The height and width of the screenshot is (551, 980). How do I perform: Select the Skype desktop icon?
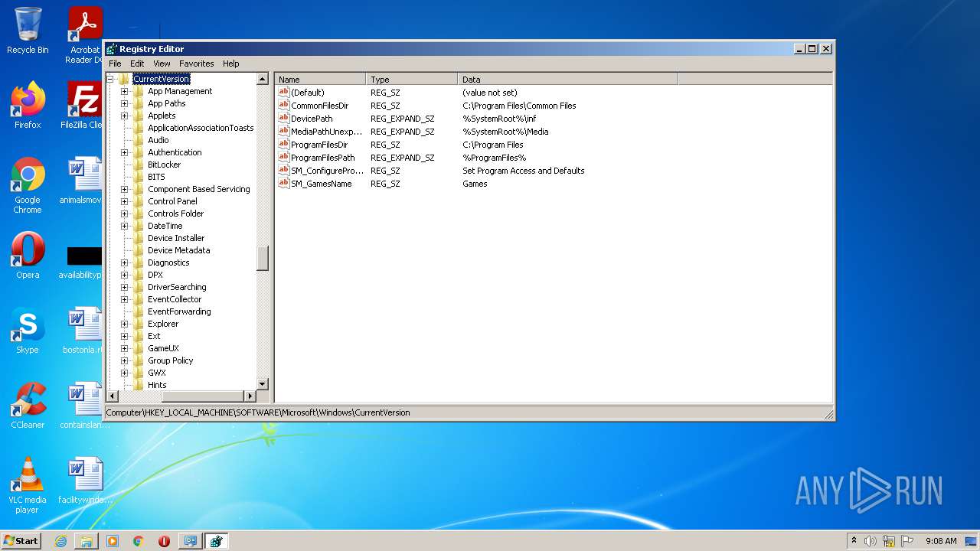[28, 331]
